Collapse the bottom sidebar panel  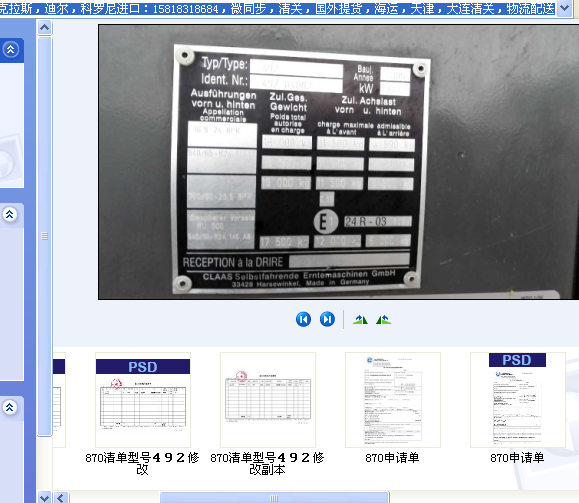[x=10, y=407]
